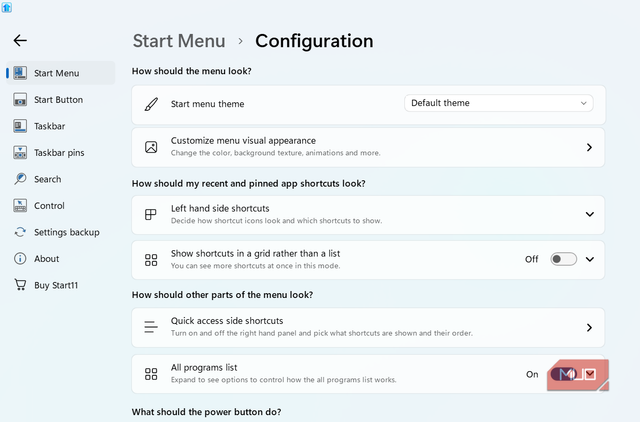Image resolution: width=640 pixels, height=422 pixels.
Task: Click Left hand side shortcuts title
Action: 220,208
